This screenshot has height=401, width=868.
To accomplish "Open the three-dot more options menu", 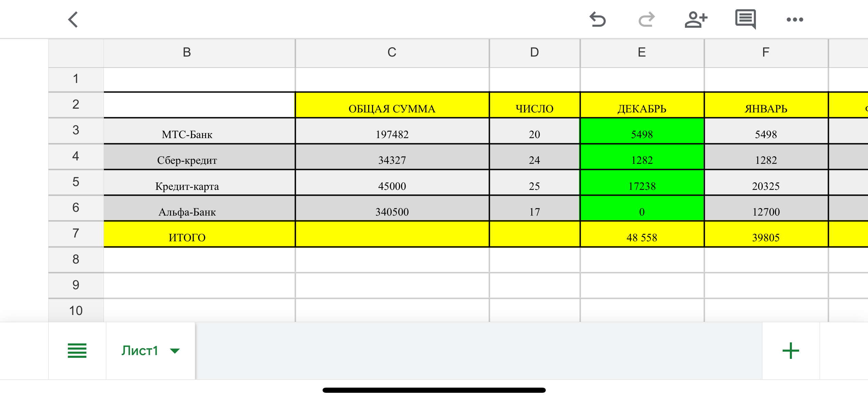I will coord(795,20).
